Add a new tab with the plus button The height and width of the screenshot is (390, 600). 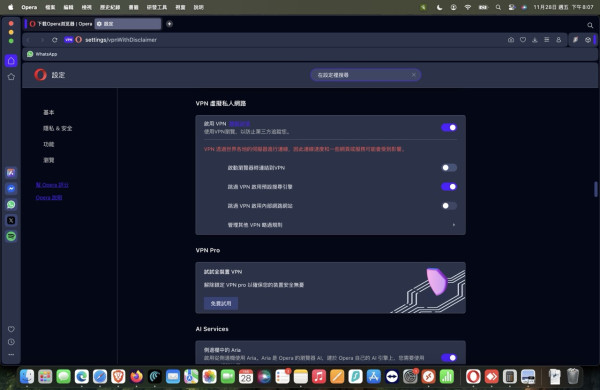click(169, 24)
